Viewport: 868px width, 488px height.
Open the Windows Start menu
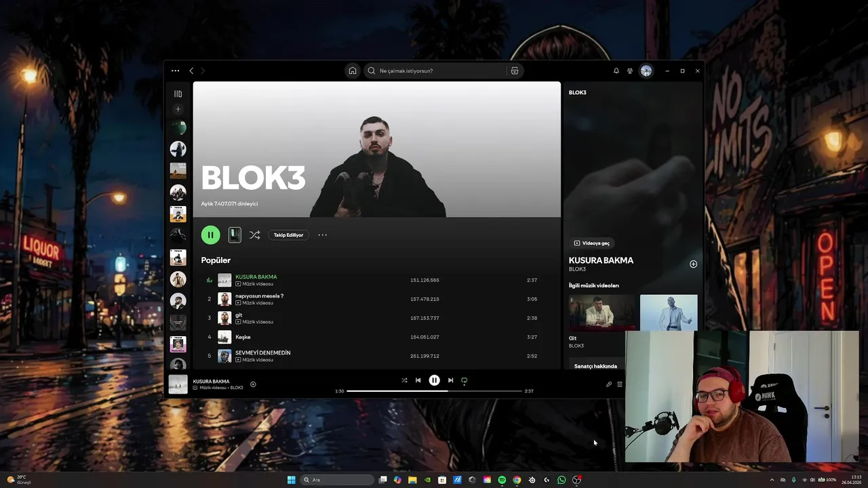tap(292, 480)
